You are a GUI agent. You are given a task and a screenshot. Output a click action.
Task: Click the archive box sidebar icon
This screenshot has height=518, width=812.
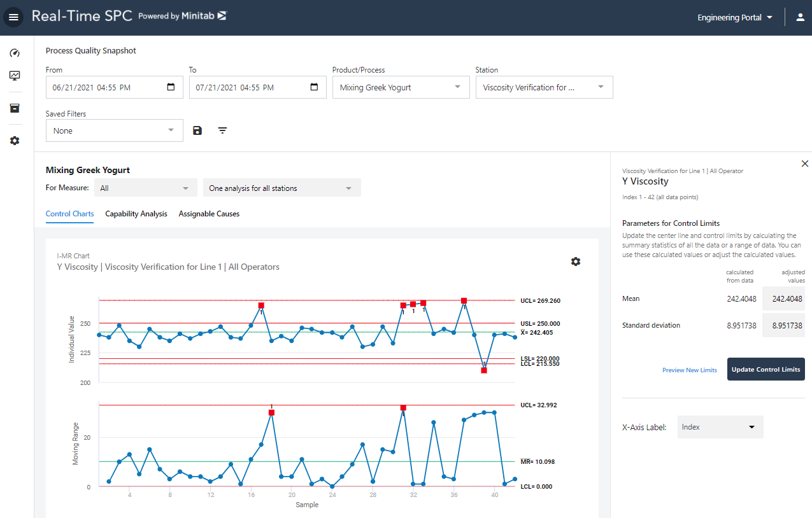tap(15, 108)
